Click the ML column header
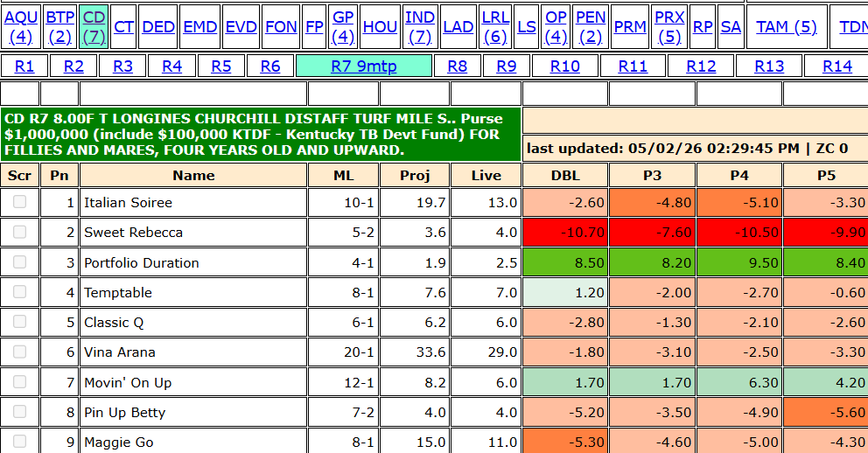 [x=343, y=175]
